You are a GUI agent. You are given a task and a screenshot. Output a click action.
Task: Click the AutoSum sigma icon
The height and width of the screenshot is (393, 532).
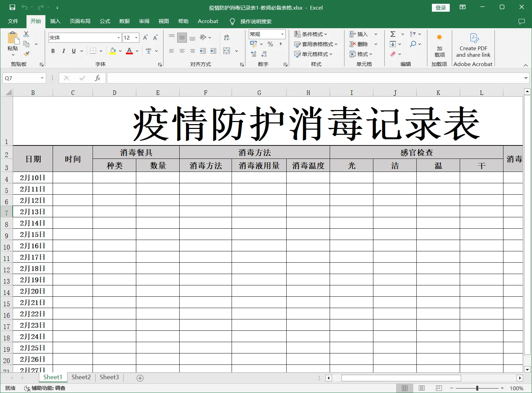(x=393, y=34)
